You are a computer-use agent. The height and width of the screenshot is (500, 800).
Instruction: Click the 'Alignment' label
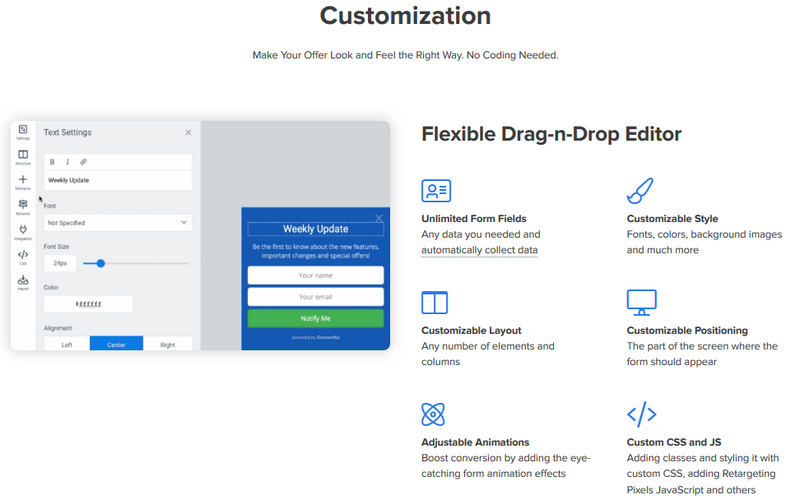(x=58, y=328)
